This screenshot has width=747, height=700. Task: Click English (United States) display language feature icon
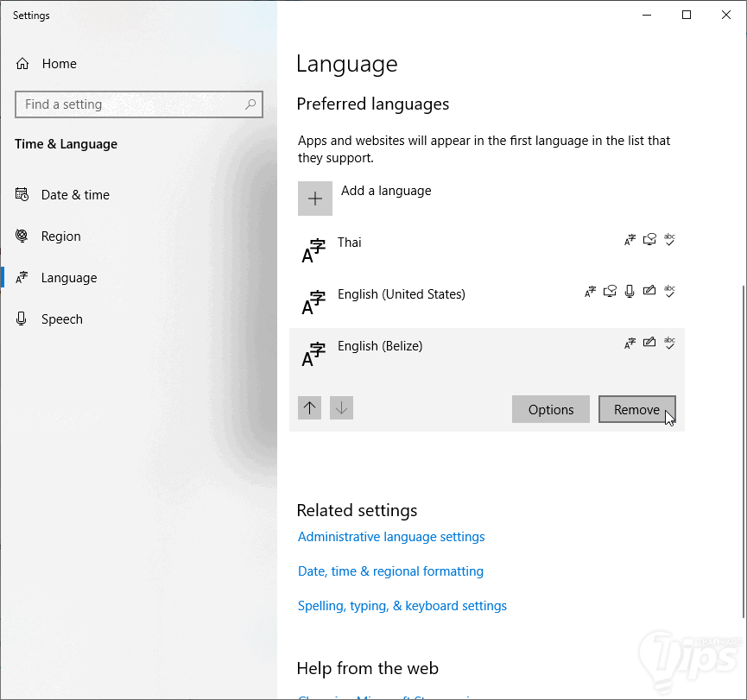(591, 292)
